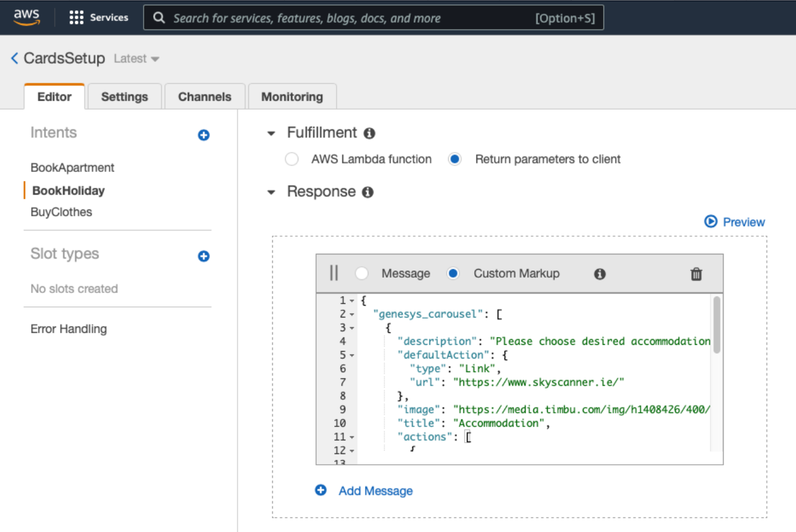The height and width of the screenshot is (532, 796).
Task: Open the Response info icon
Action: (x=368, y=192)
